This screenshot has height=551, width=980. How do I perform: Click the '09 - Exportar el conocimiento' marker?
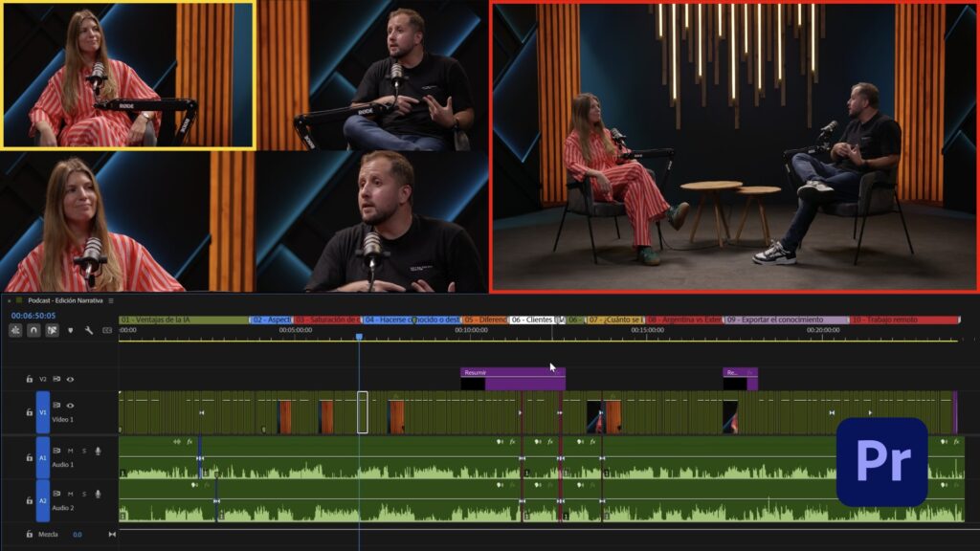[786, 320]
